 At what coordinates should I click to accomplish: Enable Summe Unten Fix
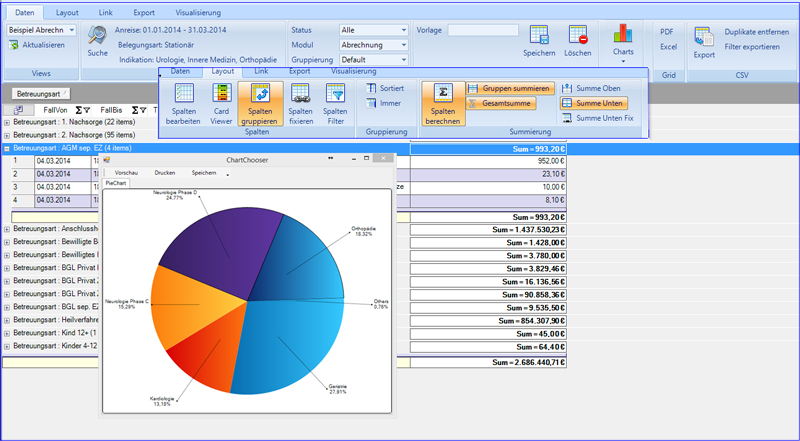597,118
